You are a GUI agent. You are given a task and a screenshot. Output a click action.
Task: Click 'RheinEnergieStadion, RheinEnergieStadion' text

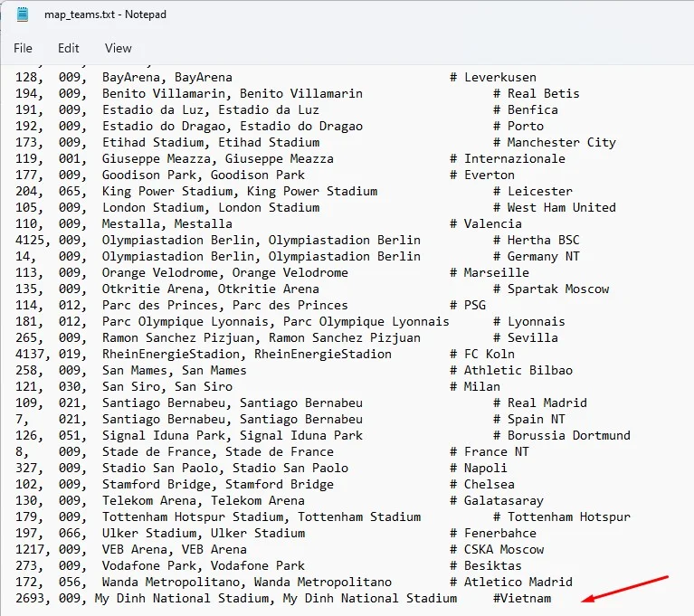pos(247,354)
